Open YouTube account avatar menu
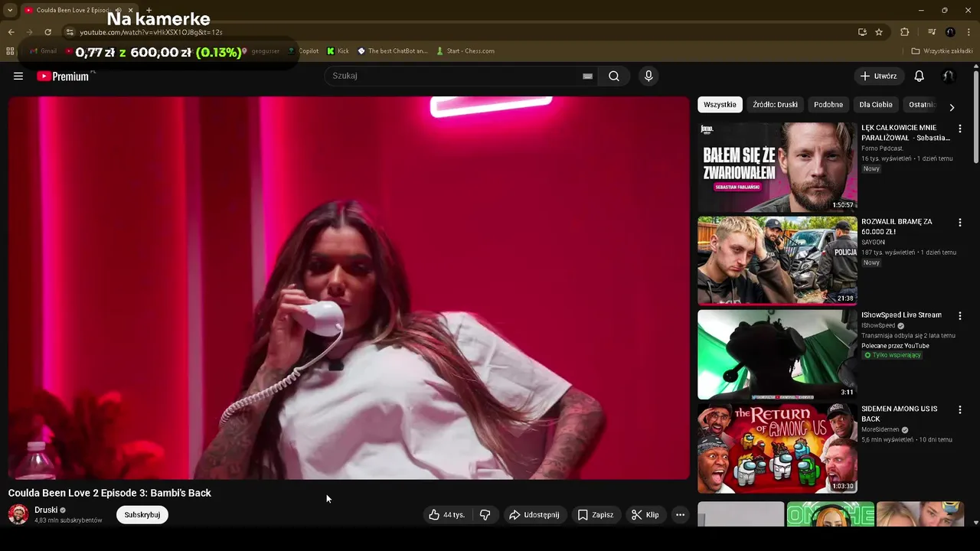 tap(949, 76)
